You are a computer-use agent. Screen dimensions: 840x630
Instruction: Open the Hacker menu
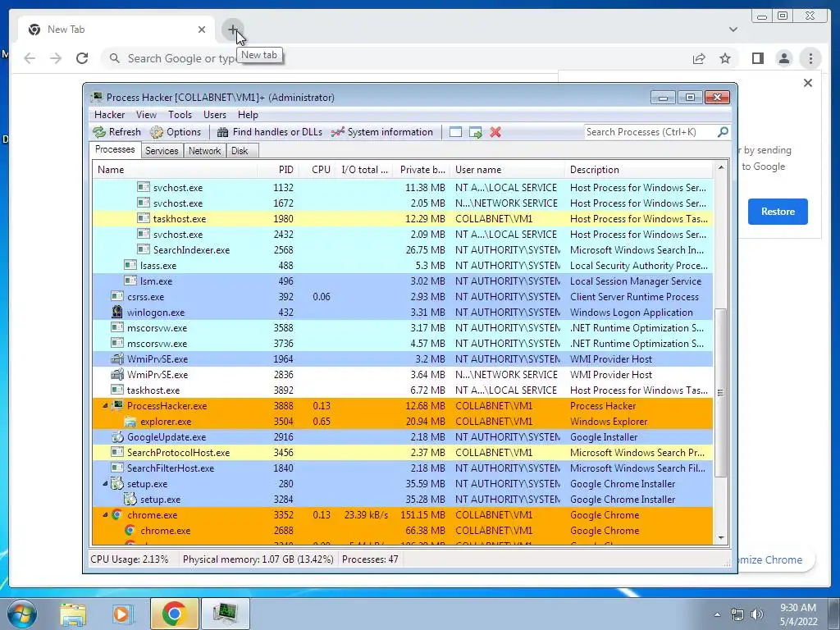[109, 115]
